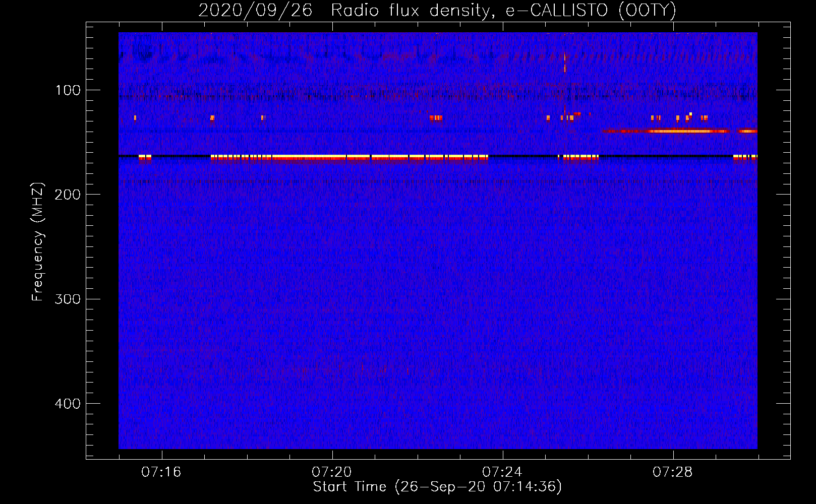Click the 300 frequency tick label

[x=68, y=299]
